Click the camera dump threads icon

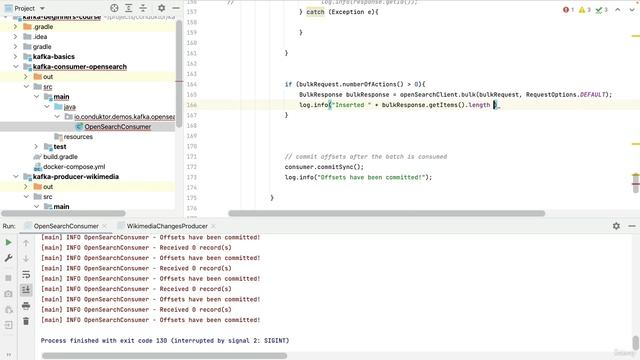[x=8, y=294]
